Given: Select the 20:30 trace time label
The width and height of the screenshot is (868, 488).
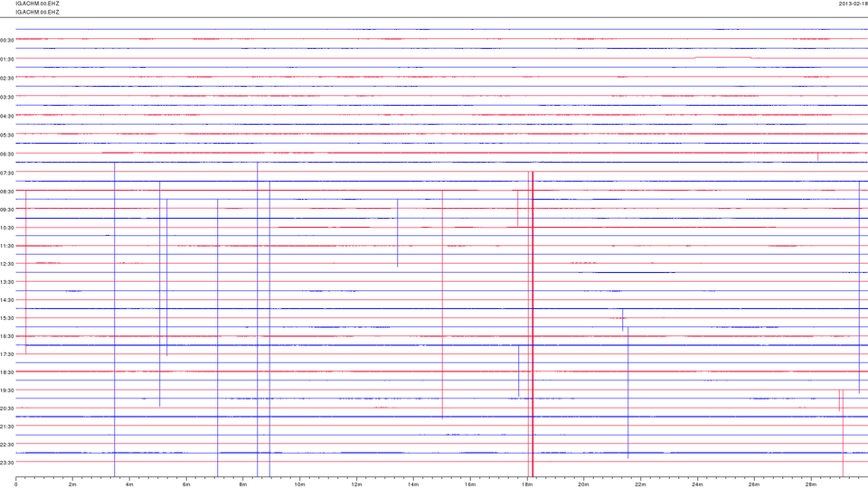Looking at the screenshot, I should coord(7,408).
